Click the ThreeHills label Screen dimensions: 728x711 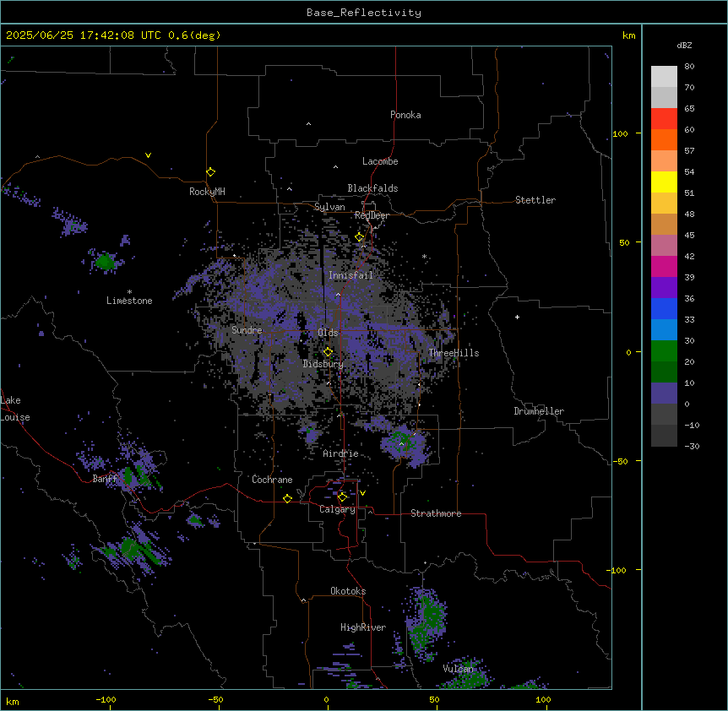pyautogui.click(x=454, y=353)
